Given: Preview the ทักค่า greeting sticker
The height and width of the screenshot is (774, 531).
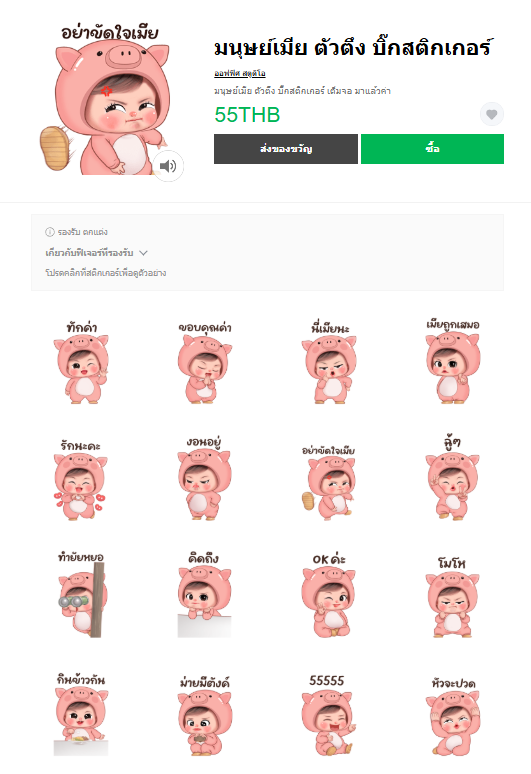Looking at the screenshot, I should click(81, 362).
